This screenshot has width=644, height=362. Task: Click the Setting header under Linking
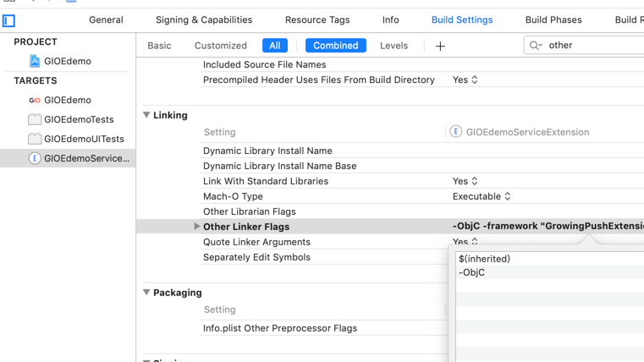(220, 132)
